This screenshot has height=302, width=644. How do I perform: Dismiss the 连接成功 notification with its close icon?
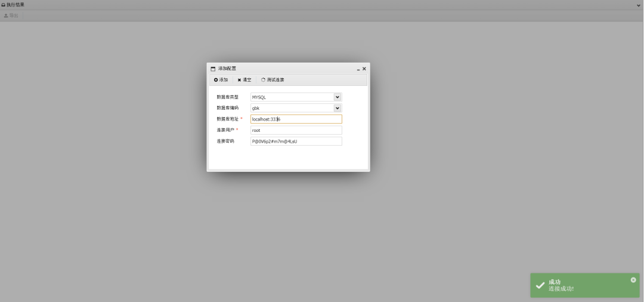point(633,280)
